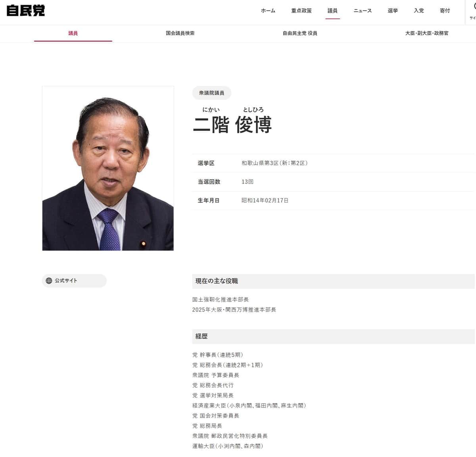Screen dimensions: 476x457
Task: Click the 自民党 party logo
Action: coord(25,11)
